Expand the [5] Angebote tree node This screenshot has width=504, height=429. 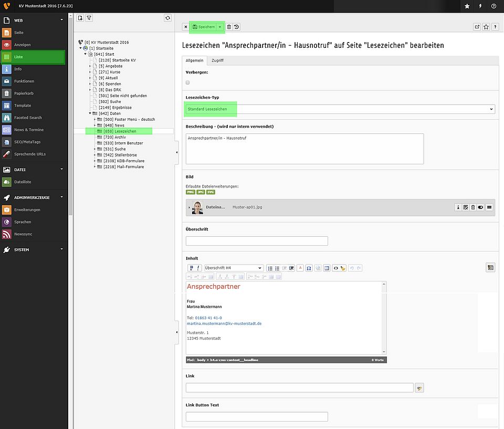90,66
